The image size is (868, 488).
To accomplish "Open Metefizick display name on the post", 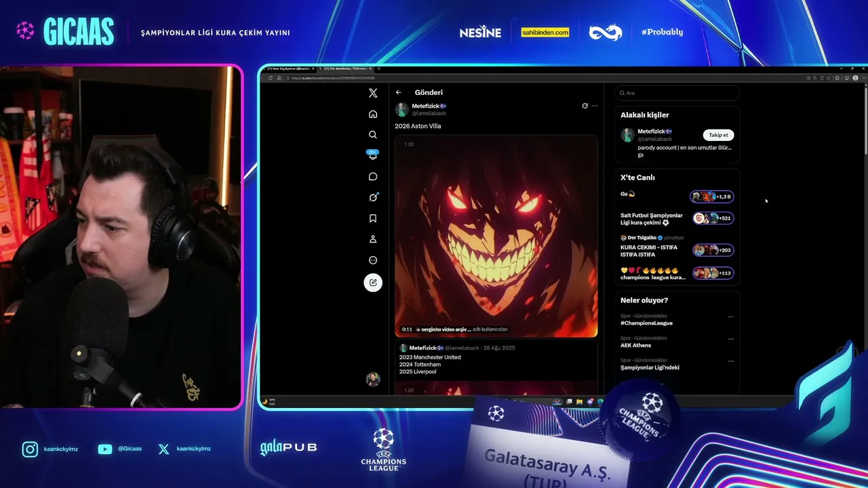I will 429,106.
